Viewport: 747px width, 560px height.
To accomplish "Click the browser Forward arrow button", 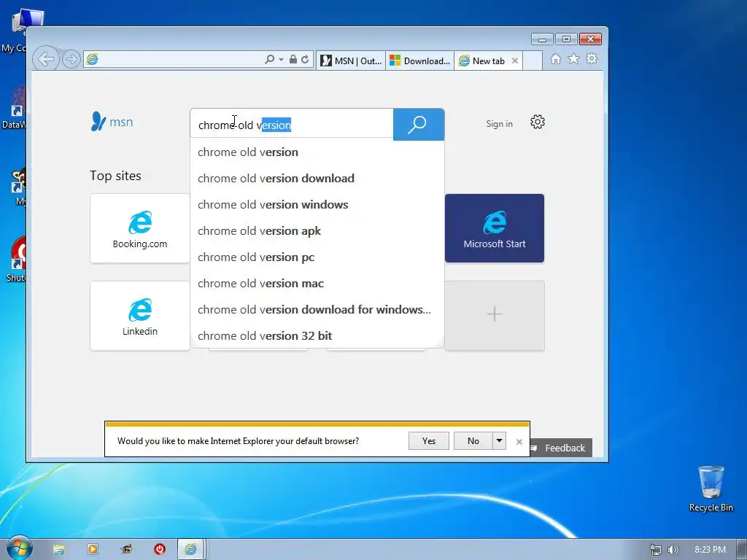I will click(71, 60).
